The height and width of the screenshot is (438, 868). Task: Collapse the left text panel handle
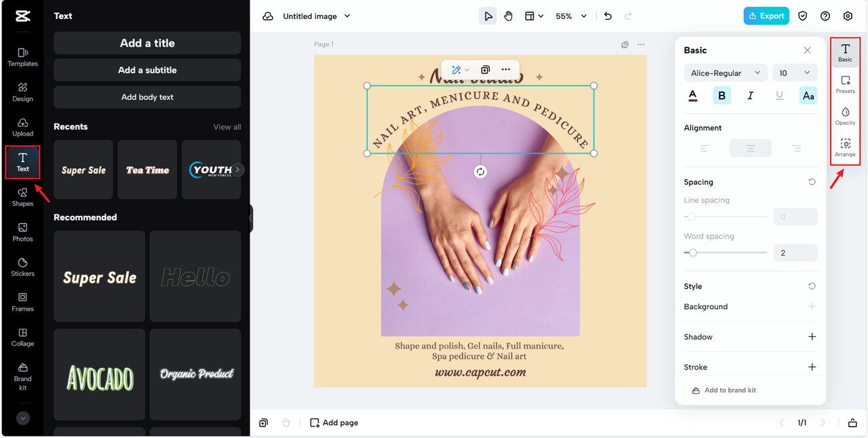coord(250,218)
